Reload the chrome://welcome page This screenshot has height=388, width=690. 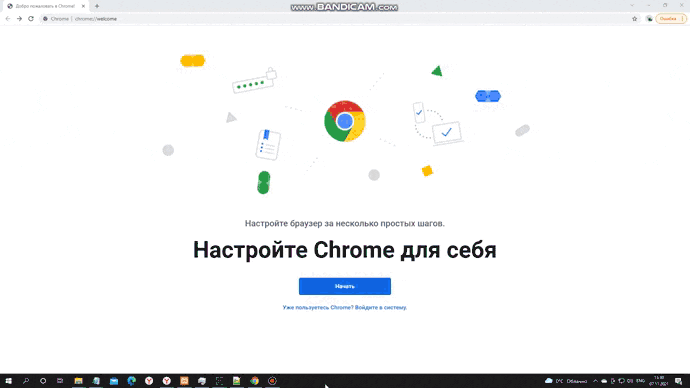click(31, 19)
